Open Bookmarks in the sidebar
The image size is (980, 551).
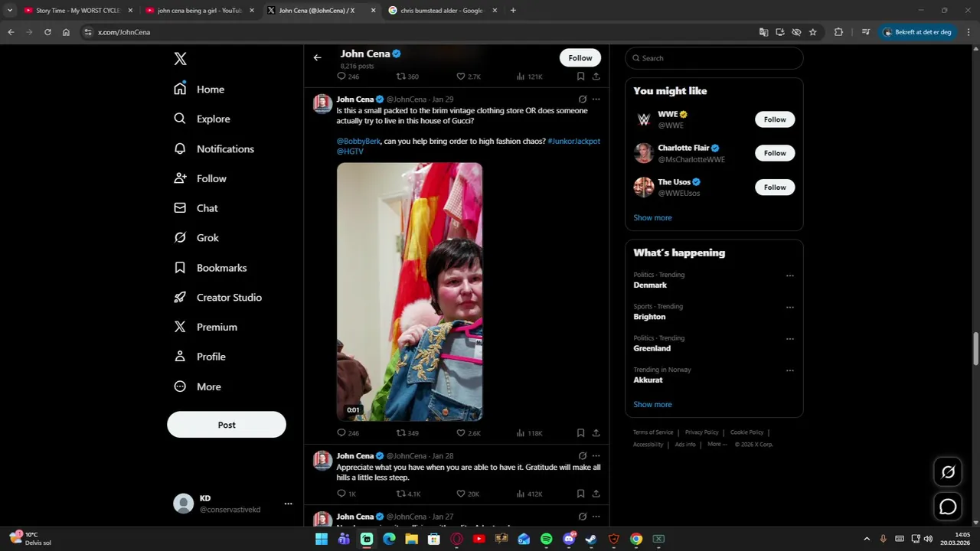[x=211, y=268]
